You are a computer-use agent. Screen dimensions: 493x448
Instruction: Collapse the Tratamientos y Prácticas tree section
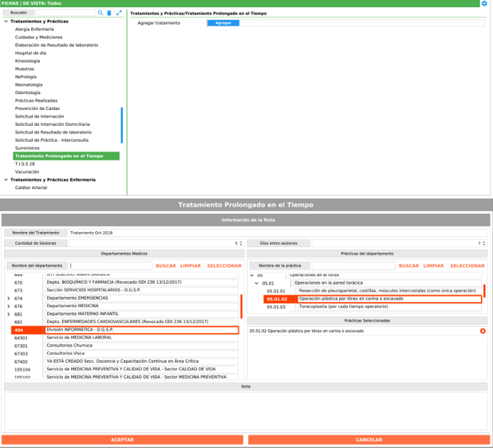coord(6,21)
